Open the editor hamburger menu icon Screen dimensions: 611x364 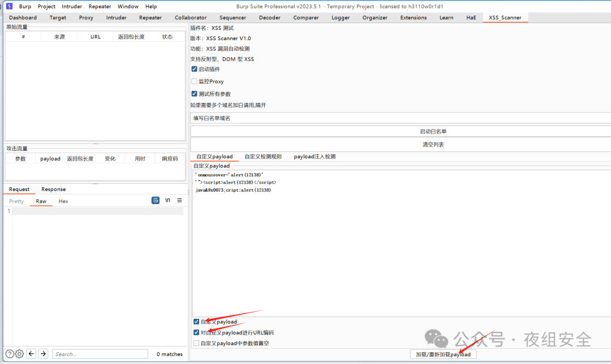pyautogui.click(x=179, y=201)
